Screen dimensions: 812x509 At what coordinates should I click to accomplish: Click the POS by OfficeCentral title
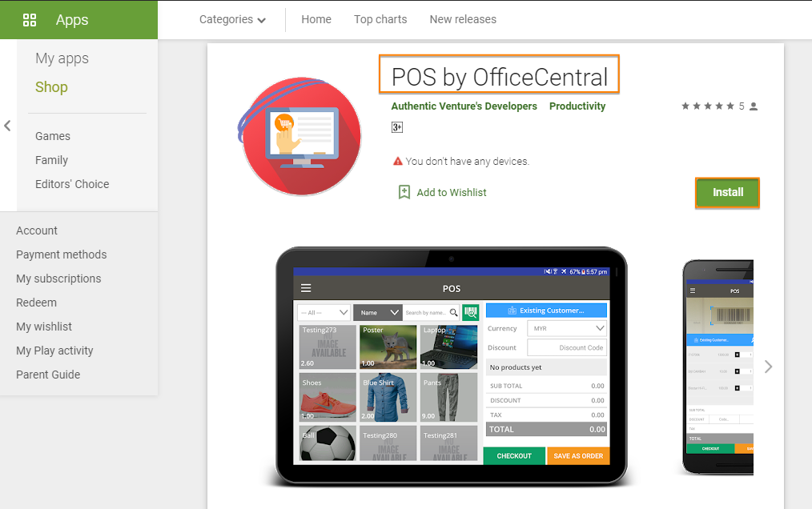coord(499,77)
